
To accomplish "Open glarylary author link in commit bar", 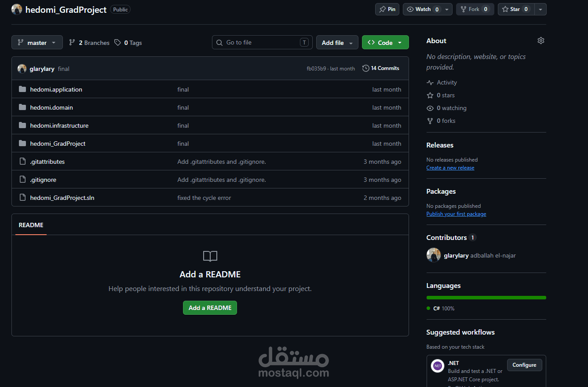I will [42, 69].
